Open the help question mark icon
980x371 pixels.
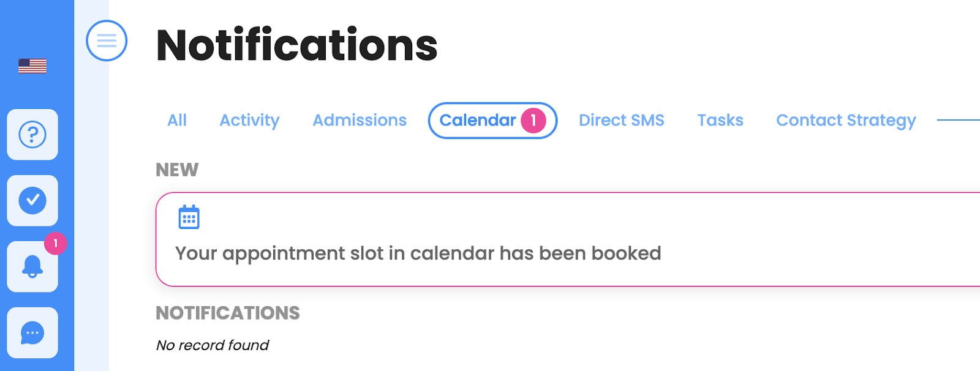(x=32, y=135)
